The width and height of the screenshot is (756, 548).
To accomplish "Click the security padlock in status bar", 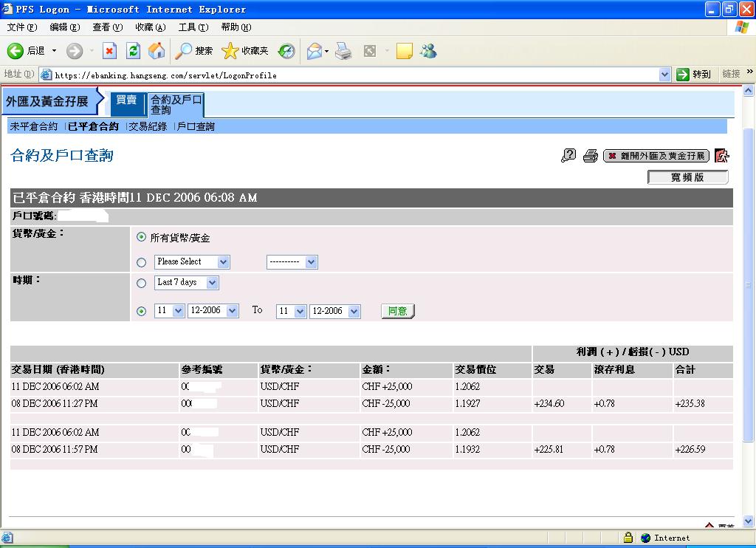I will 628,538.
